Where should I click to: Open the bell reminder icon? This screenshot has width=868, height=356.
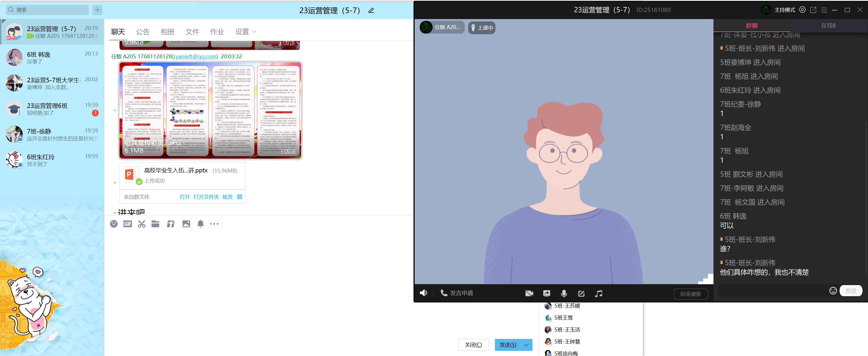point(200,224)
